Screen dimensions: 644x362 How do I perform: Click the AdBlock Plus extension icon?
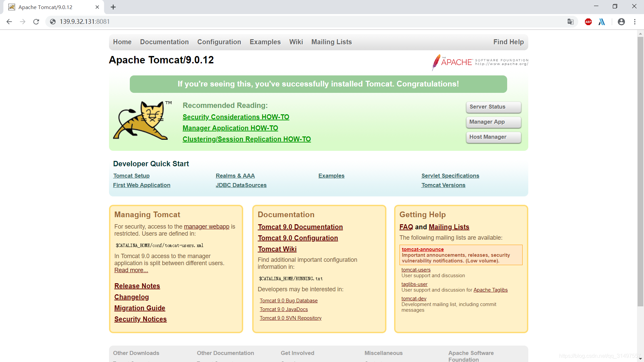tap(588, 22)
